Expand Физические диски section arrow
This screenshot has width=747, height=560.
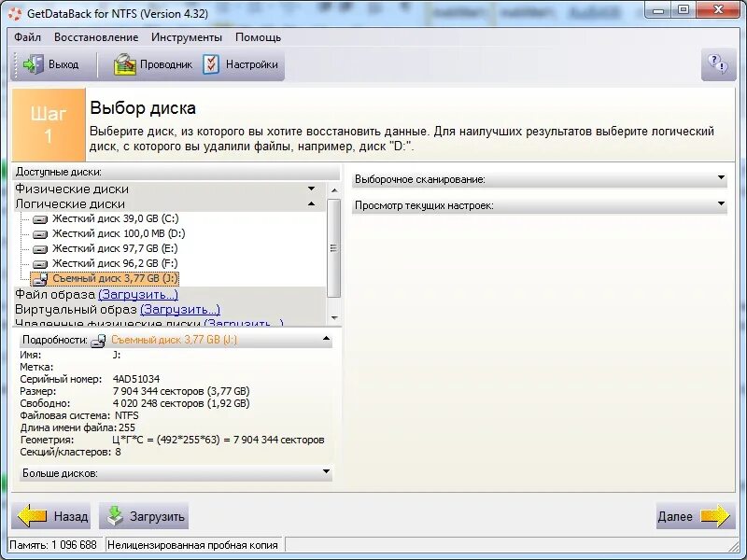[311, 189]
